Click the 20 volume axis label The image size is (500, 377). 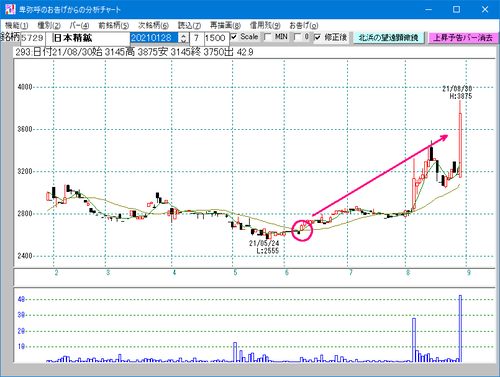click(x=21, y=331)
